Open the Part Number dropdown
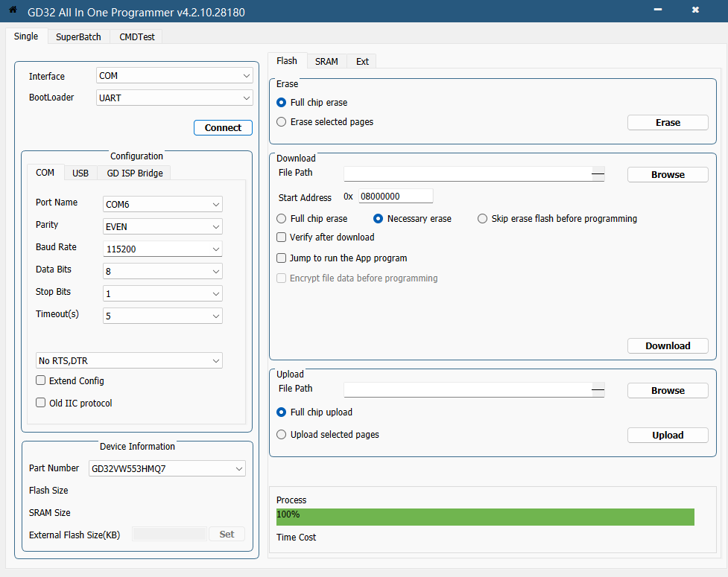The height and width of the screenshot is (577, 728). [167, 469]
